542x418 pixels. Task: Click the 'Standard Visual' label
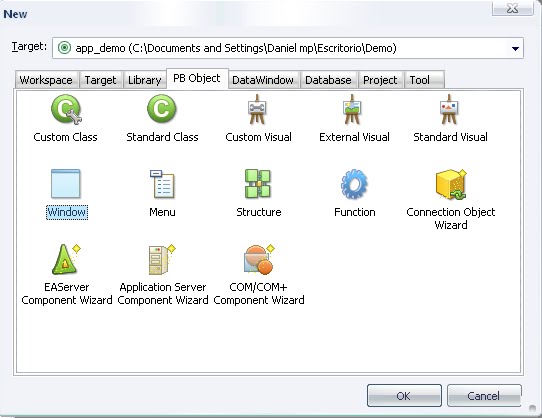point(450,137)
